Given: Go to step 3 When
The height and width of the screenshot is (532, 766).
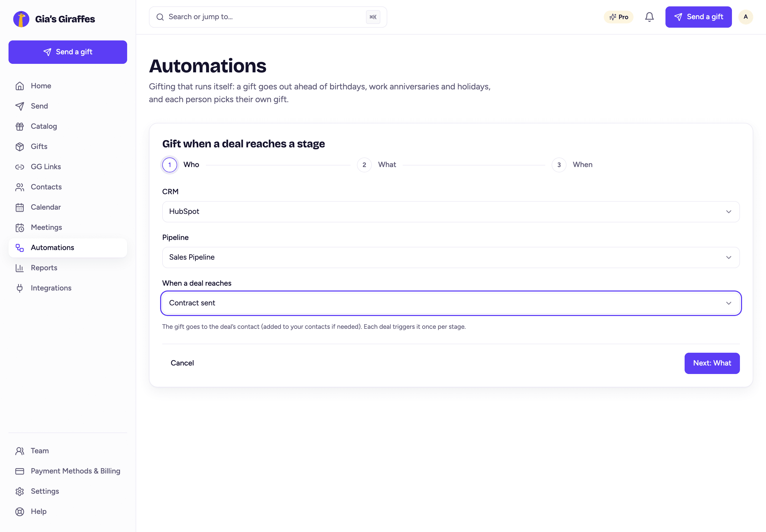Looking at the screenshot, I should (x=572, y=165).
